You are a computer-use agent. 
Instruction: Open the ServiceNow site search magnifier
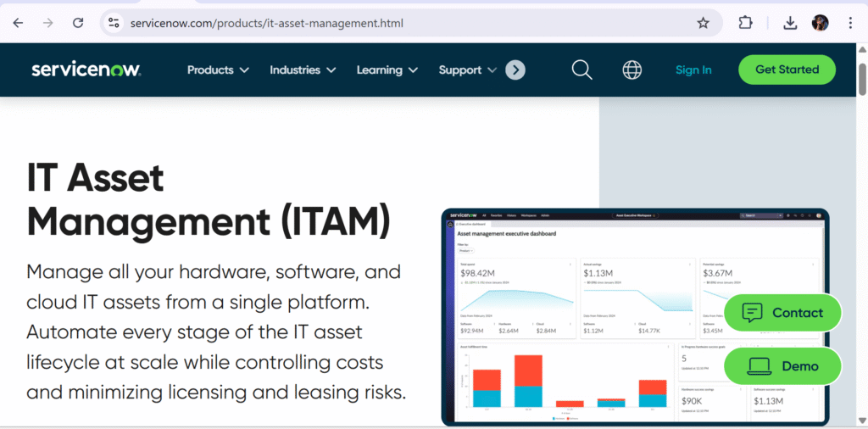pos(581,70)
